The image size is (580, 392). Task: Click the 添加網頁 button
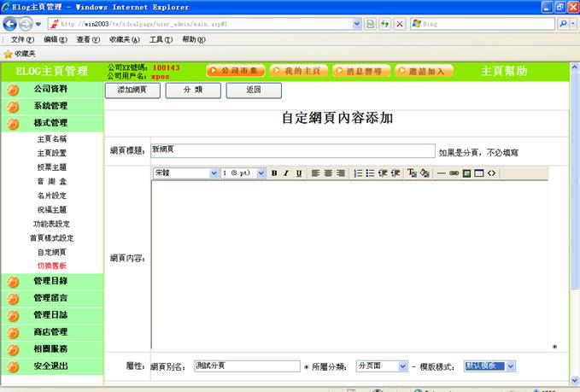pyautogui.click(x=132, y=90)
